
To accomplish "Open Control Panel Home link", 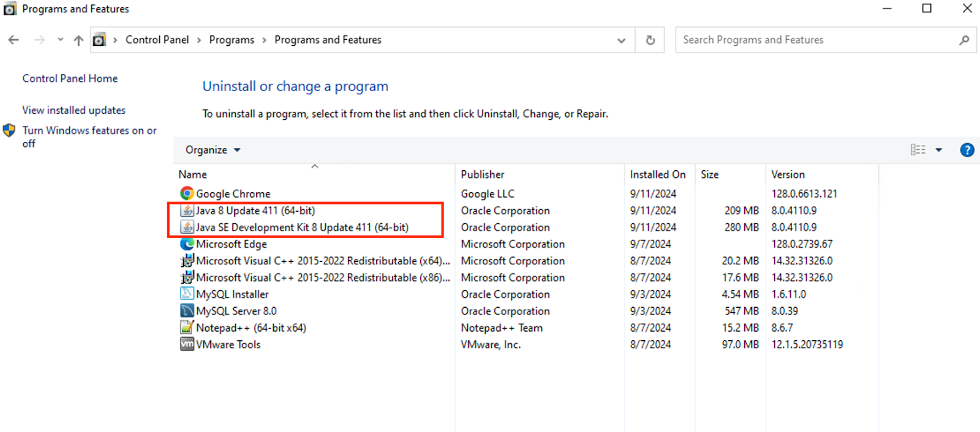I will (x=70, y=78).
